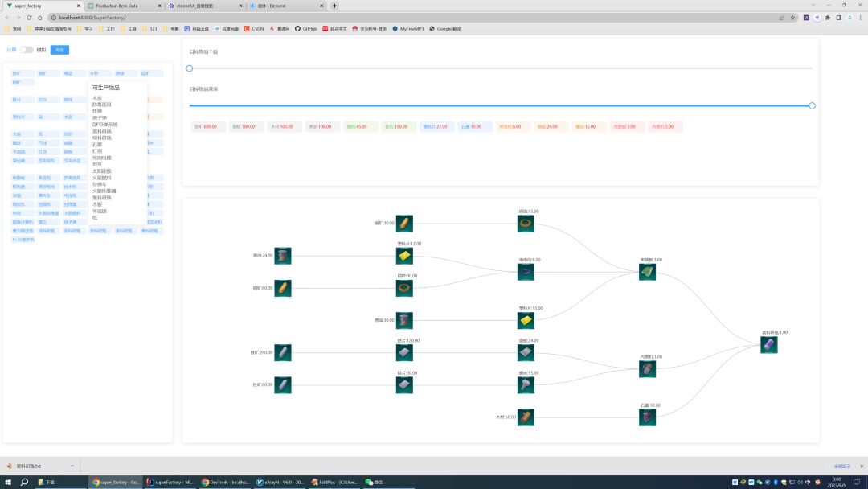Click the 铜线 15.00 node icon
The height and width of the screenshot is (489, 868).
526,224
